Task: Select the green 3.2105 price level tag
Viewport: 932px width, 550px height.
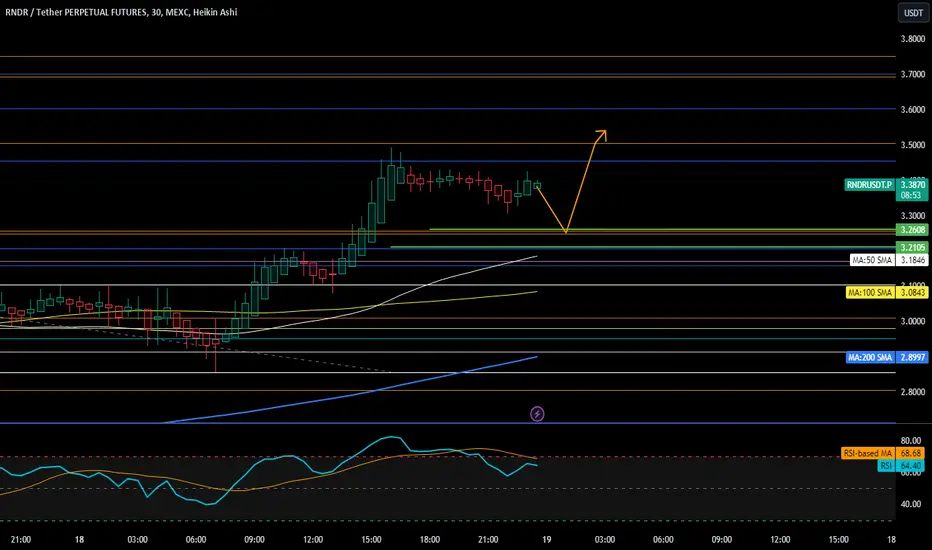Action: coord(912,247)
